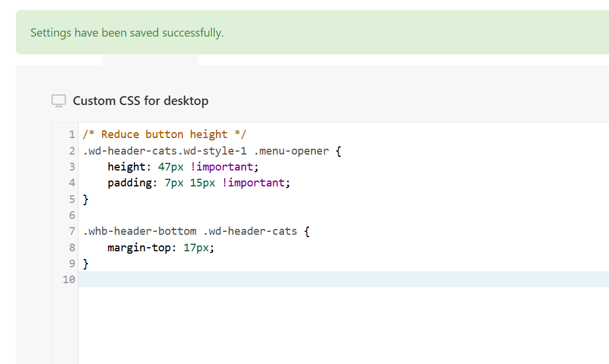This screenshot has height=364, width=609.
Task: Click line number 2 in gutter
Action: 72,150
